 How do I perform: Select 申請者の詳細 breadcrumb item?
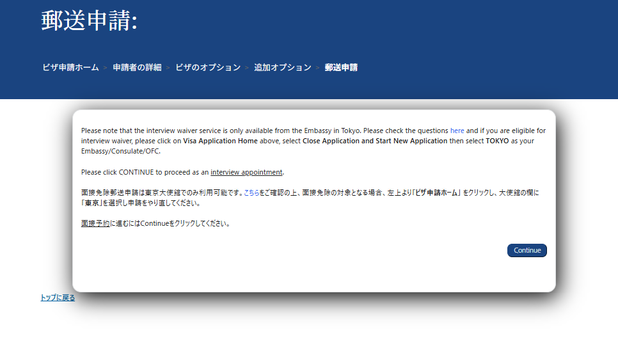click(137, 67)
